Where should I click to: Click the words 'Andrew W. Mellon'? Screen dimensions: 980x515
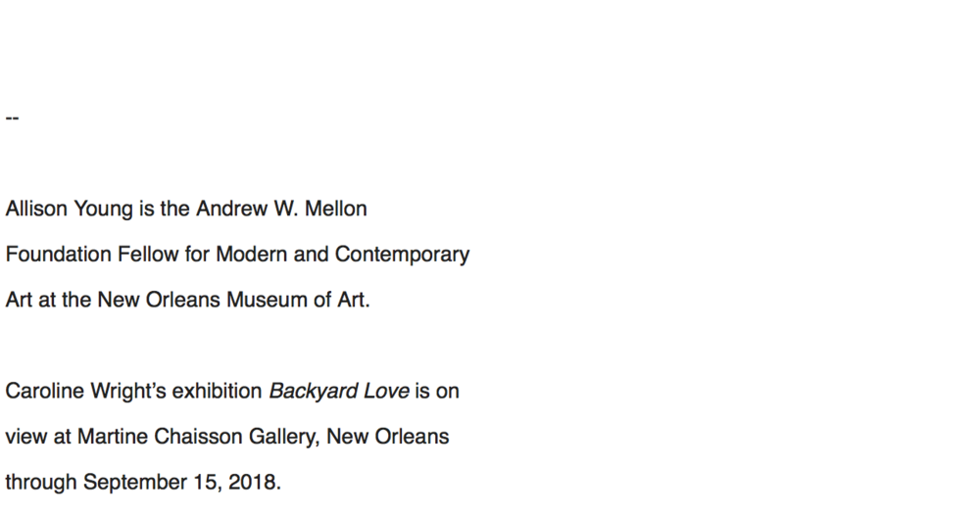[x=282, y=209]
